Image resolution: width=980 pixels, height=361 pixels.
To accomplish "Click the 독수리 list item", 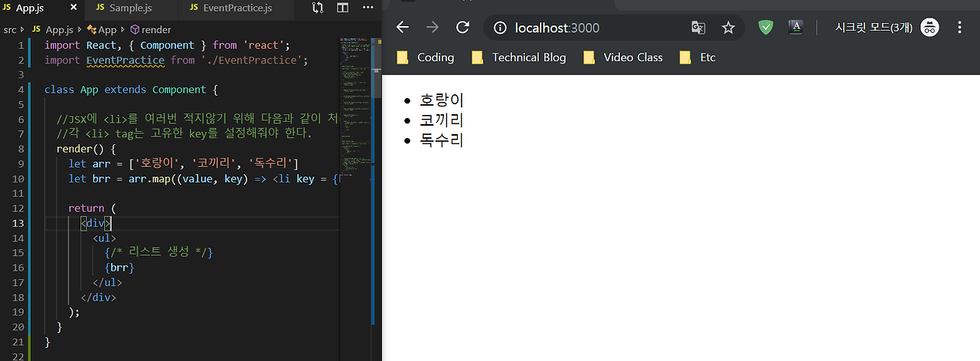I will (x=442, y=140).
